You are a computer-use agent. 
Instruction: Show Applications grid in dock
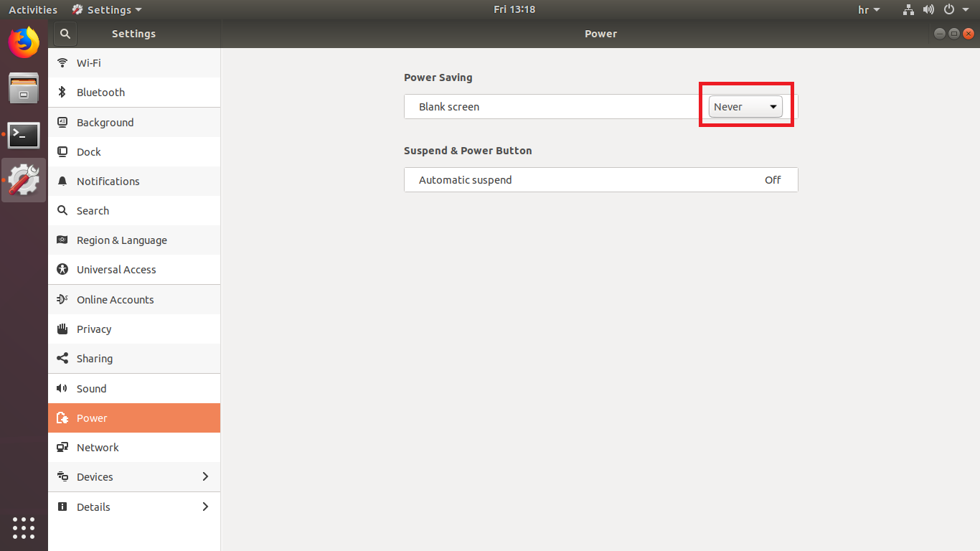(x=24, y=527)
